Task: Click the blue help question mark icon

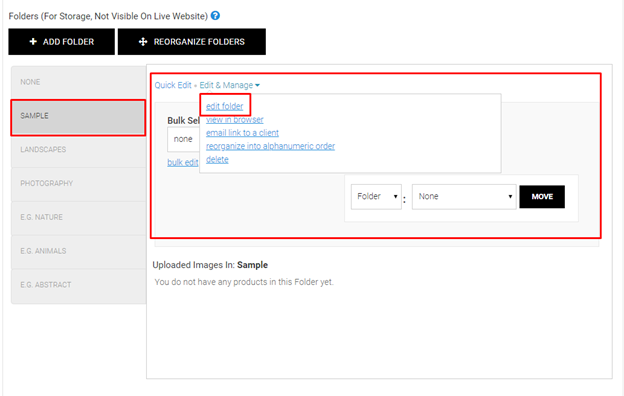Action: 215,16
